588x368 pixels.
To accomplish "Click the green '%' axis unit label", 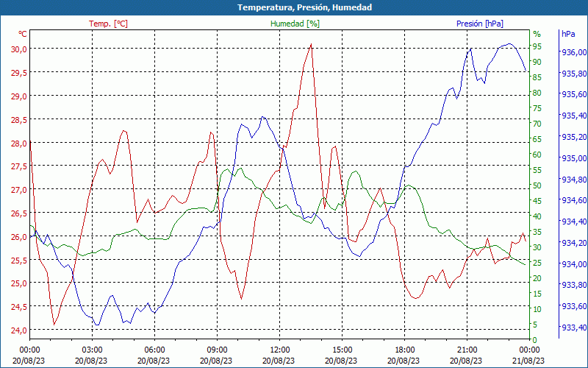I will coord(537,34).
